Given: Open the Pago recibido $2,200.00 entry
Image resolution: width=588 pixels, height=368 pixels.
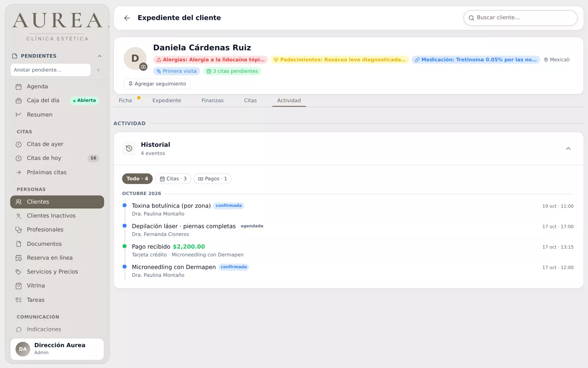Looking at the screenshot, I should 348,250.
